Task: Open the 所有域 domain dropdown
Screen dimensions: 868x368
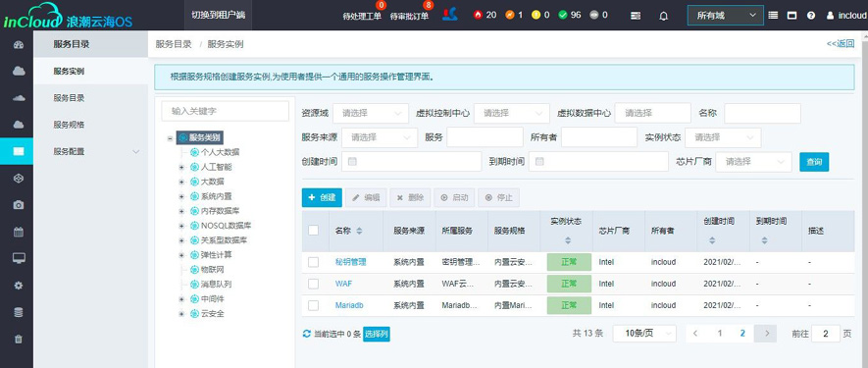Action: pos(725,16)
